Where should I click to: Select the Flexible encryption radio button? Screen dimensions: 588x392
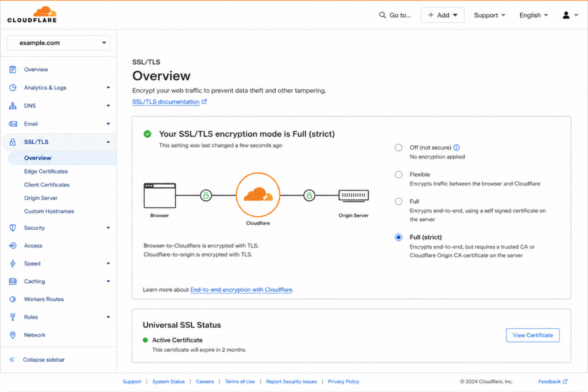pyautogui.click(x=399, y=174)
